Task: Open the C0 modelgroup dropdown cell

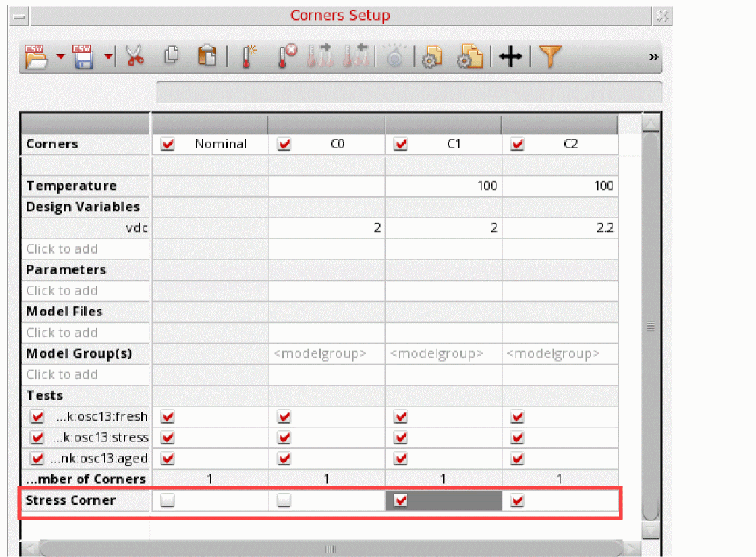Action: (x=326, y=353)
